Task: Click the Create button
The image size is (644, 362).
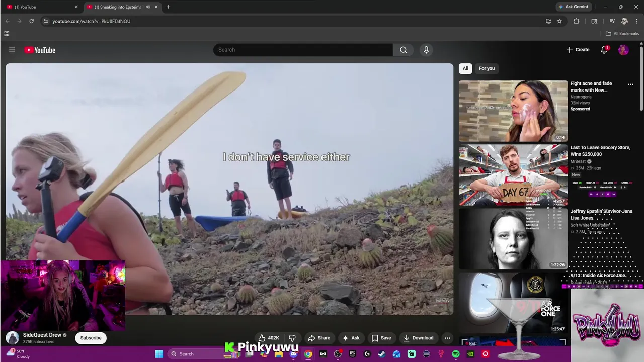Action: coord(578,50)
